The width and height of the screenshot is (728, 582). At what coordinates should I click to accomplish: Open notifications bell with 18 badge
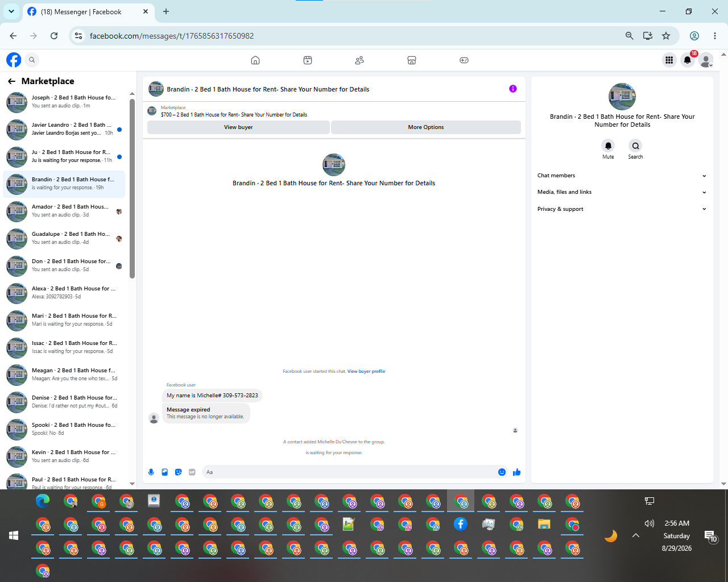click(x=688, y=60)
